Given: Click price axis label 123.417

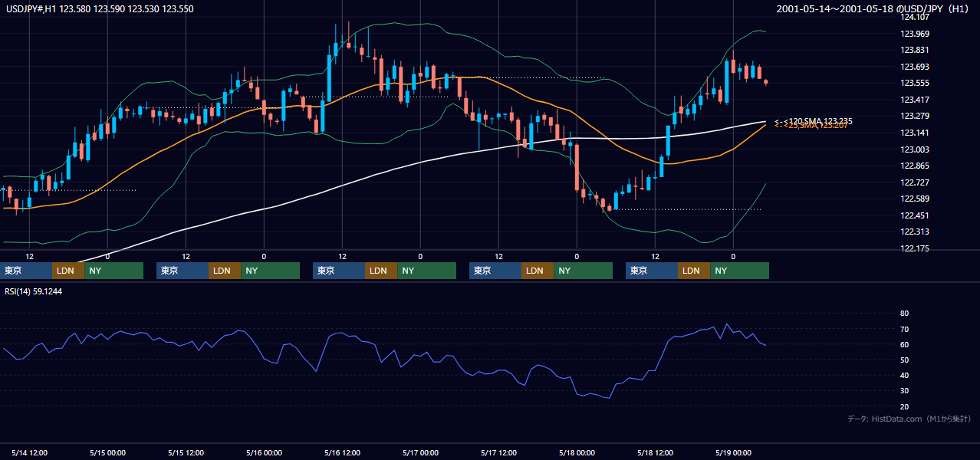Looking at the screenshot, I should [x=915, y=100].
